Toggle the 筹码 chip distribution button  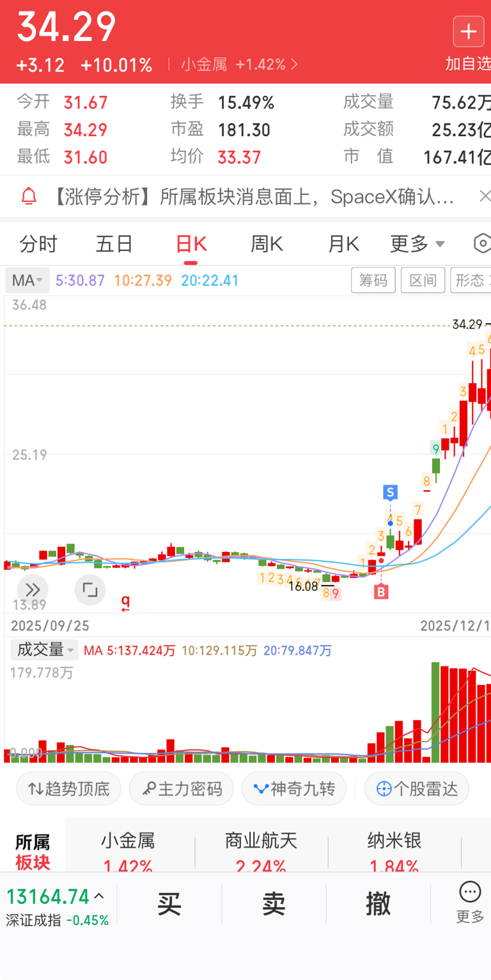373,280
